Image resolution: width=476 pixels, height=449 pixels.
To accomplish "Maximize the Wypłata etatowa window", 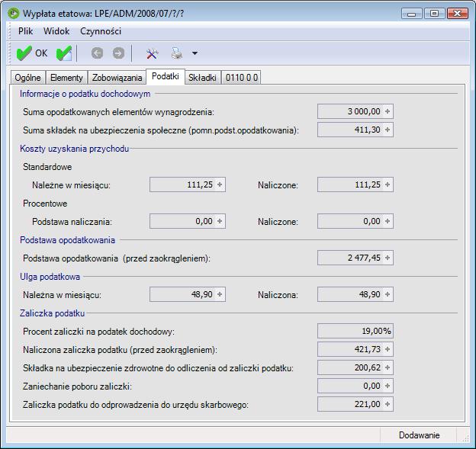I will pos(434,14).
